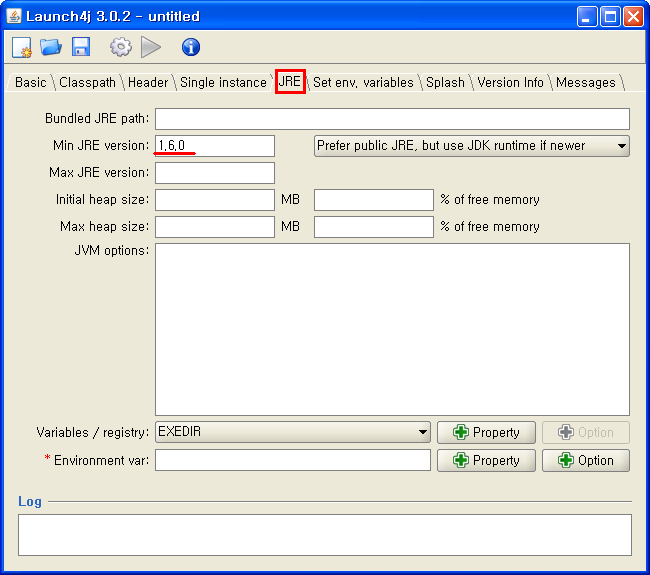Click the Min JRE version field

pos(215,146)
